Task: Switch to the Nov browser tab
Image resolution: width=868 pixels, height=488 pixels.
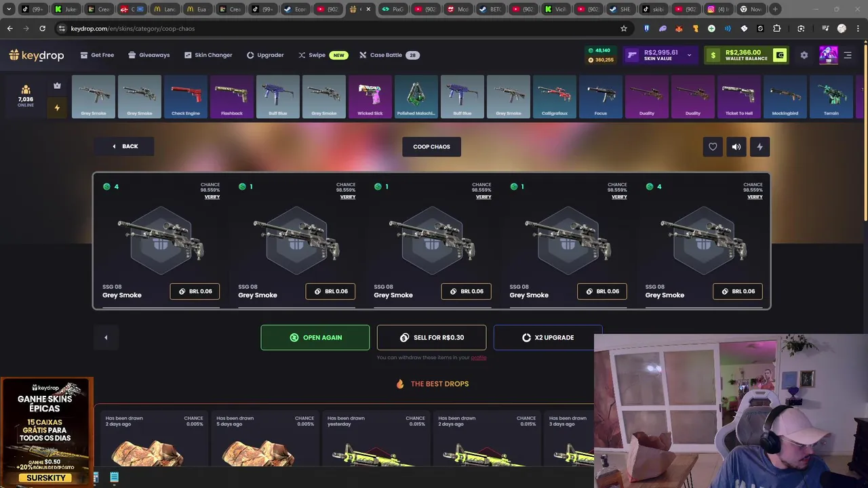Action: point(751,9)
